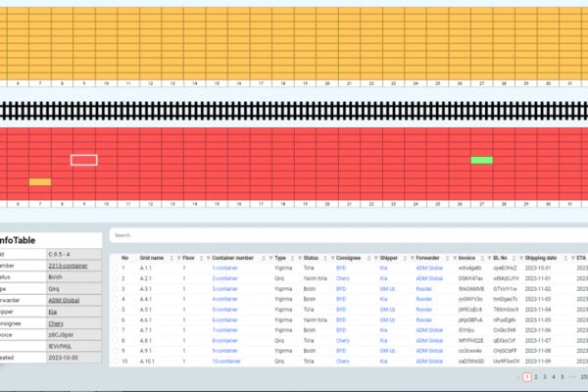Open 2-container link
588x392 pixels.
(x=225, y=278)
